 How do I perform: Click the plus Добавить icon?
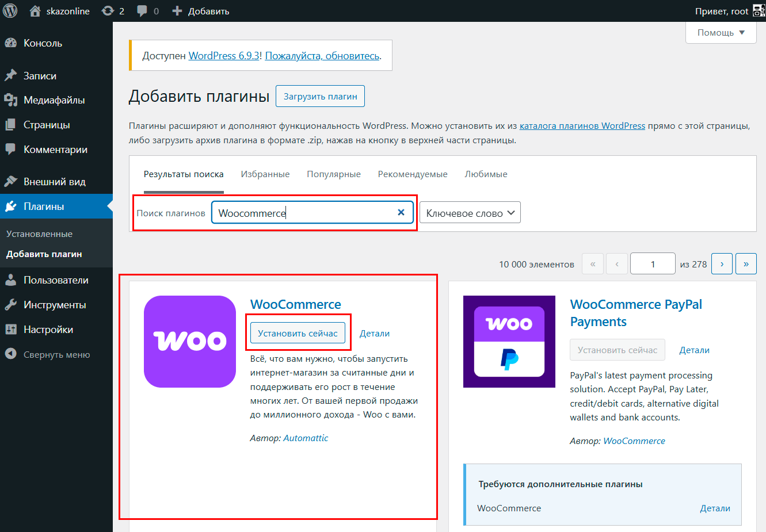[x=177, y=11]
